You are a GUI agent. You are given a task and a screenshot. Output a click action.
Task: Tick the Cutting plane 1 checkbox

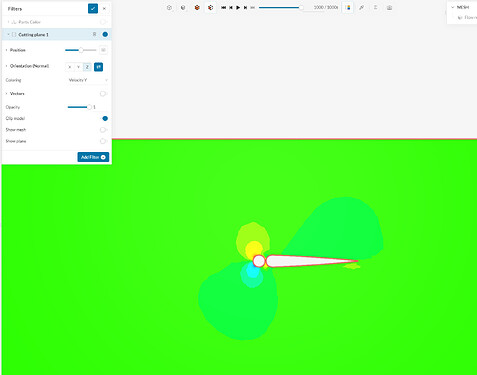coord(14,34)
